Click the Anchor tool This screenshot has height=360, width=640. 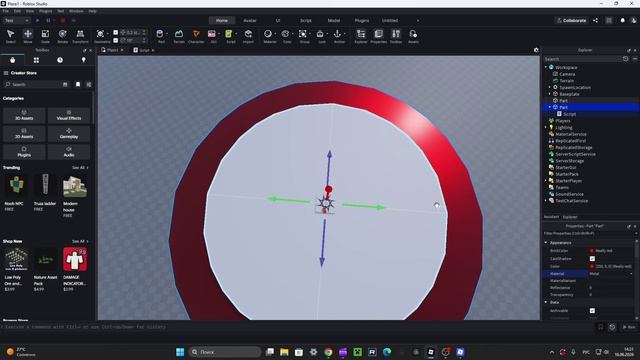pyautogui.click(x=338, y=36)
